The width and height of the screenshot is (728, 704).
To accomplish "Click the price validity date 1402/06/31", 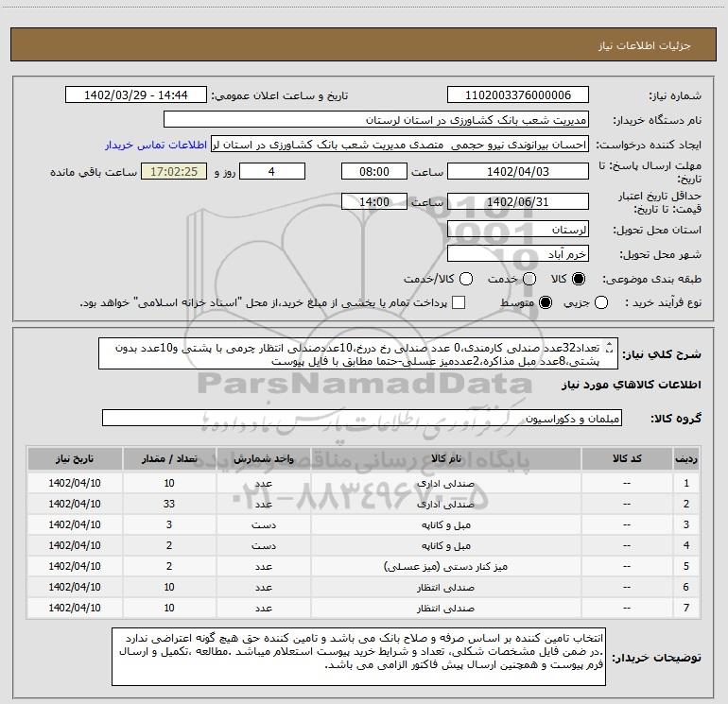I will (518, 201).
